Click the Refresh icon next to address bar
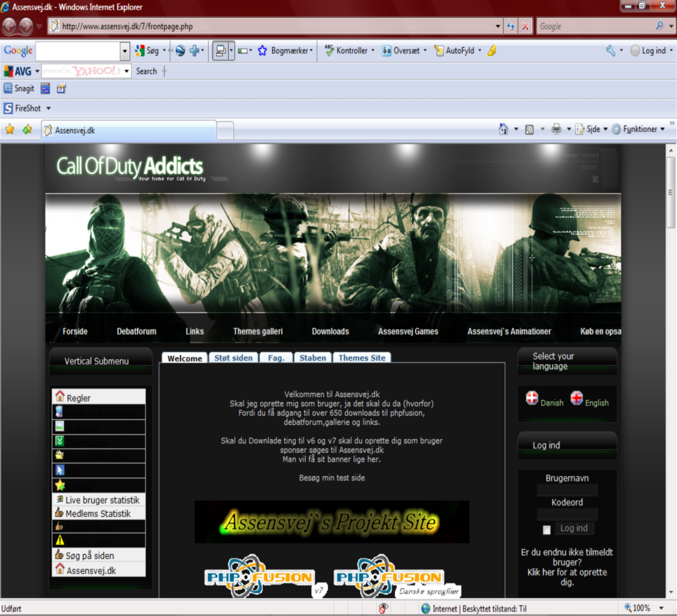 511,26
